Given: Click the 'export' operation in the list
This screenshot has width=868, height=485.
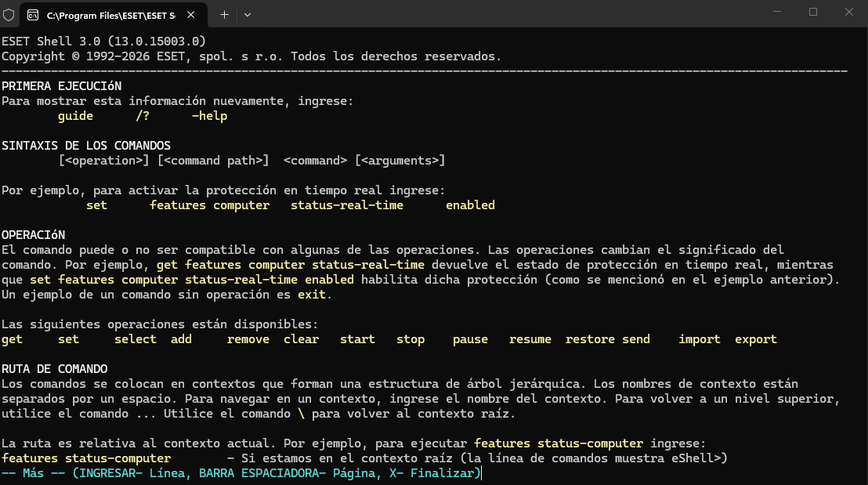Looking at the screenshot, I should (x=756, y=339).
